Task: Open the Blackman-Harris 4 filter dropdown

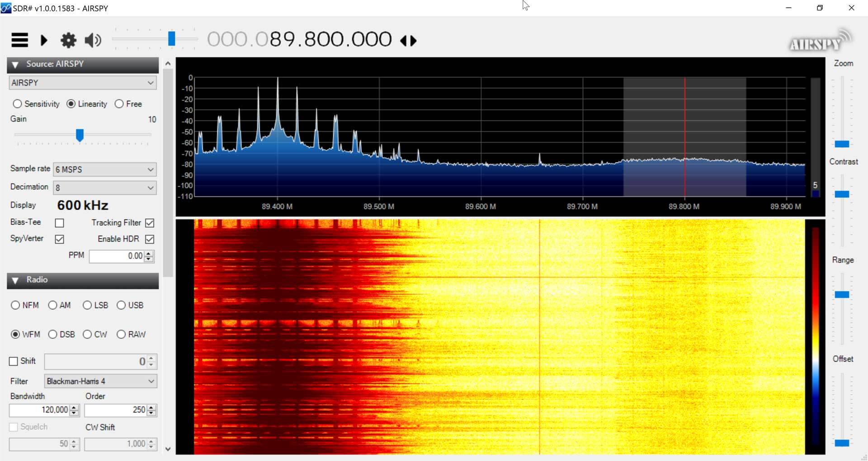Action: [151, 381]
